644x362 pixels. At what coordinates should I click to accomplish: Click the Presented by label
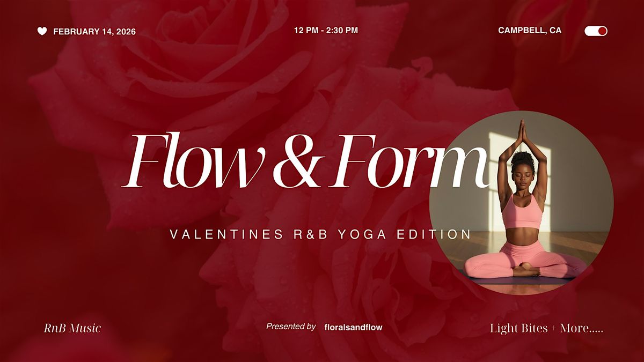coord(291,326)
